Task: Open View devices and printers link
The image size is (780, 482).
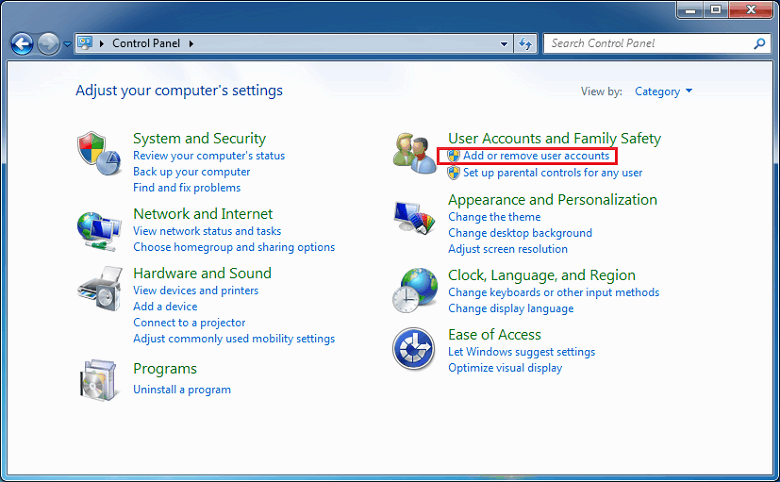Action: tap(195, 290)
